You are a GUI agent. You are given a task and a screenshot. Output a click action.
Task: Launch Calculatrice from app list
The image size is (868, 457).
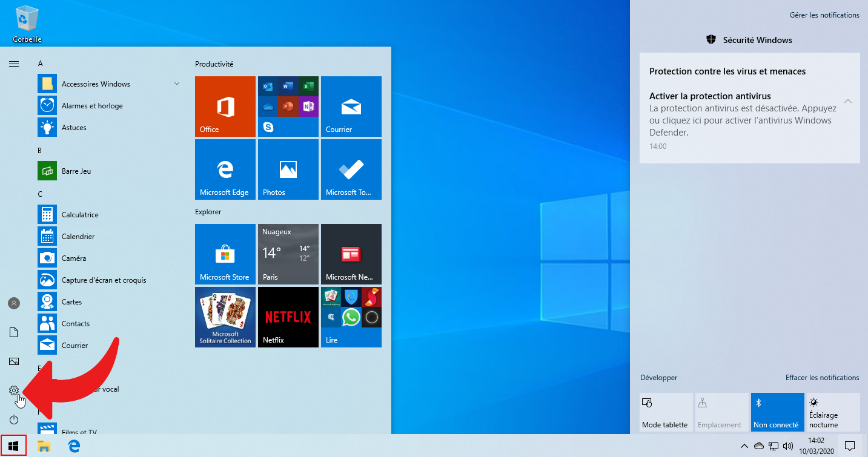click(109, 215)
